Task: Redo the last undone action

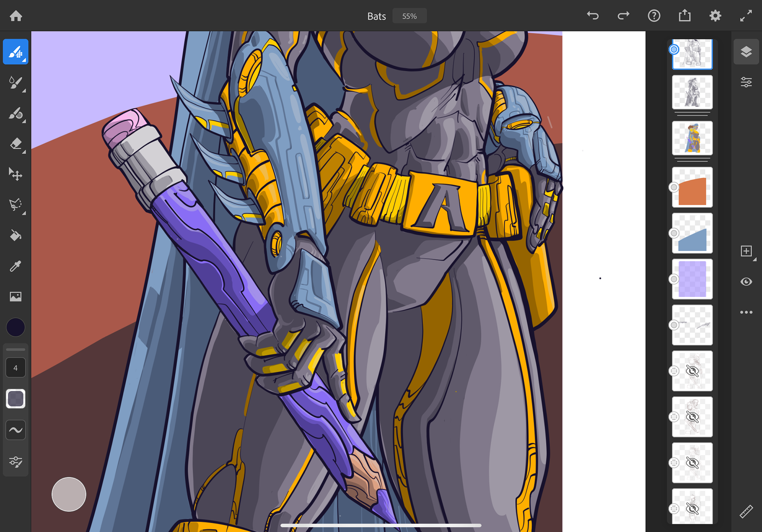Action: click(623, 16)
